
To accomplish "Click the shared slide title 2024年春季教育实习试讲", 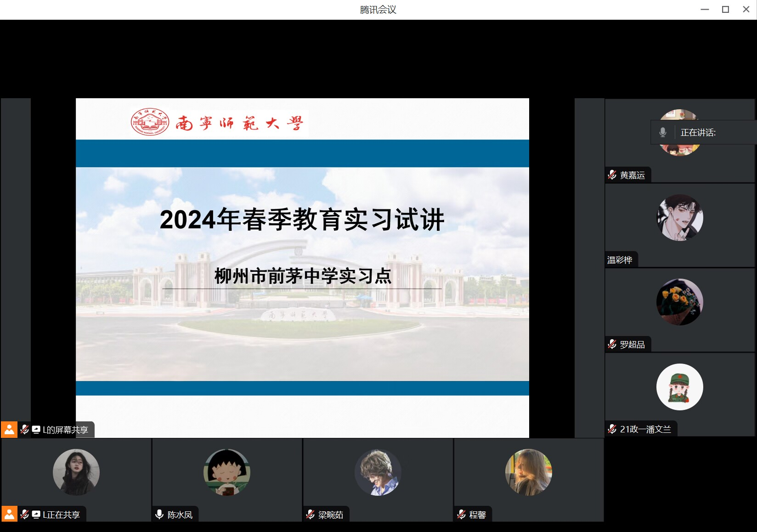I will point(302,219).
